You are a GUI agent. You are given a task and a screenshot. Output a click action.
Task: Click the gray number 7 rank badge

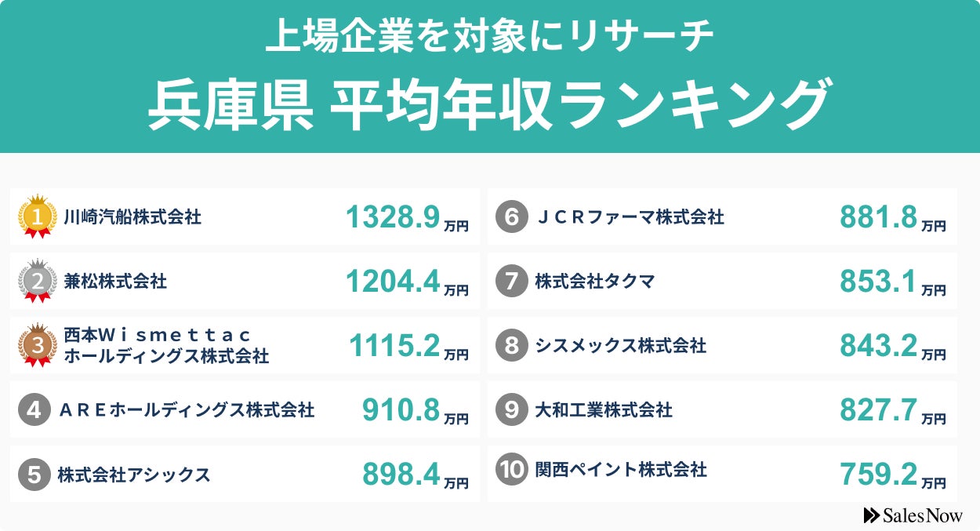click(x=512, y=281)
